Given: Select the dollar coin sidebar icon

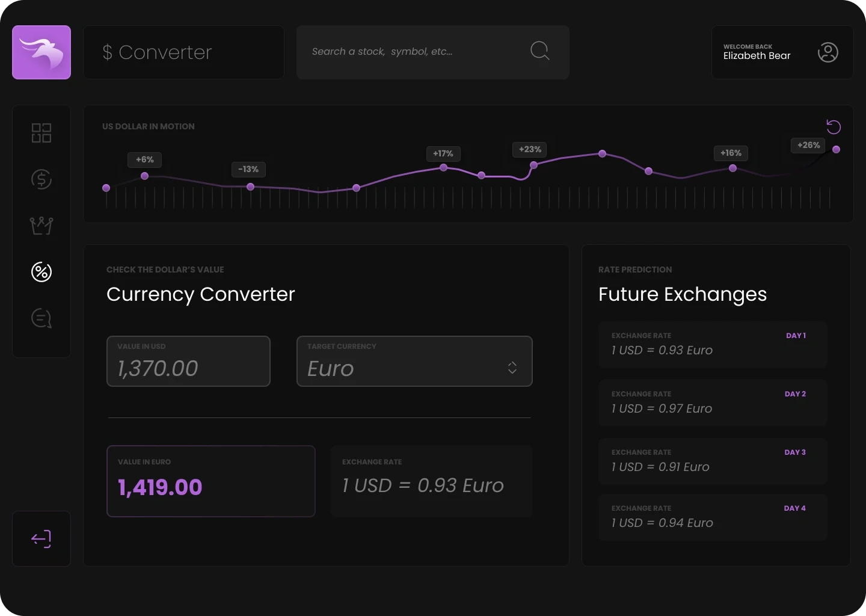Looking at the screenshot, I should (x=41, y=179).
